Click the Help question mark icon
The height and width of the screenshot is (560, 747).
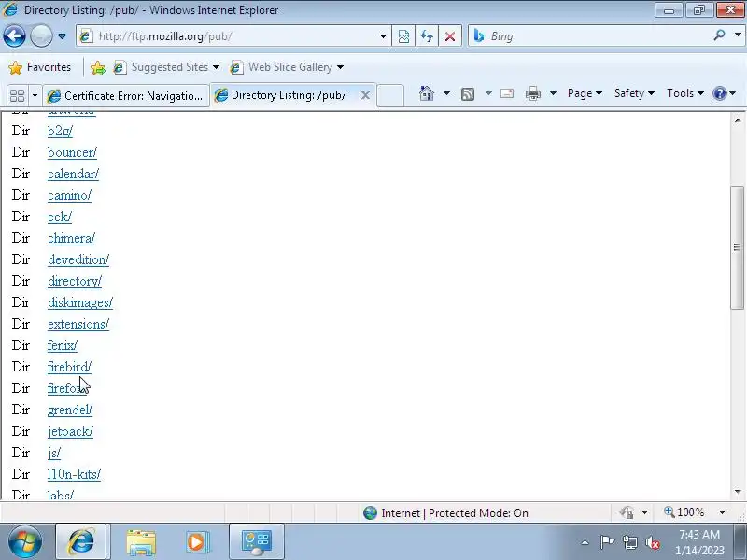point(719,93)
